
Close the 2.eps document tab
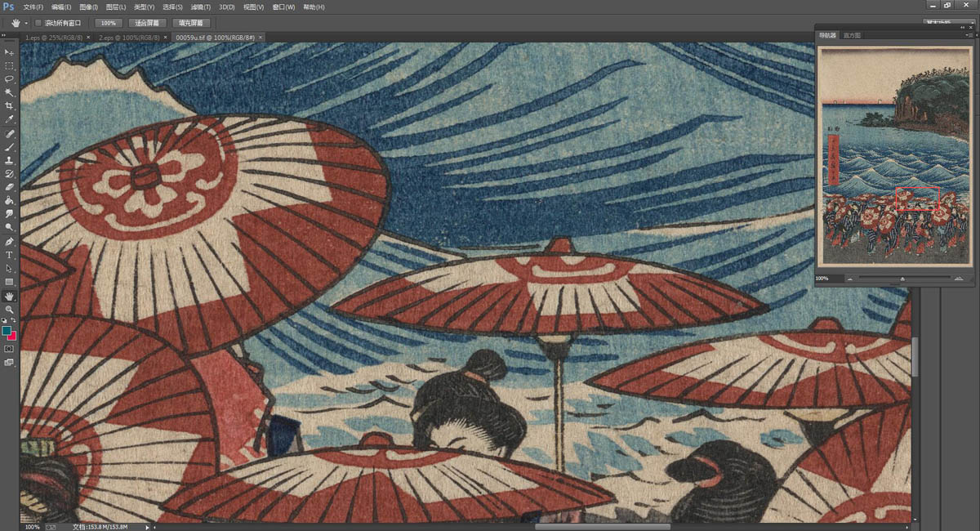[x=166, y=38]
